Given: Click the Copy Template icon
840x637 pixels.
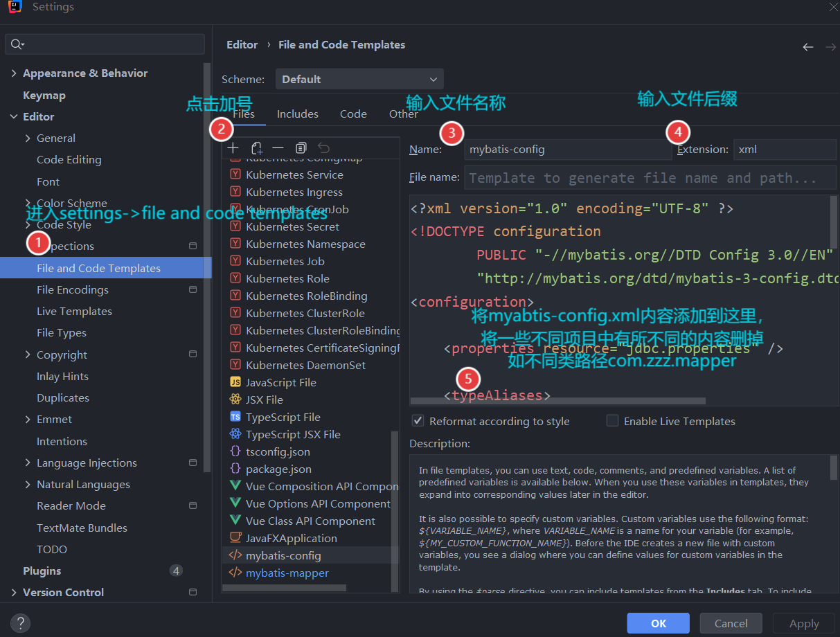Looking at the screenshot, I should (301, 148).
